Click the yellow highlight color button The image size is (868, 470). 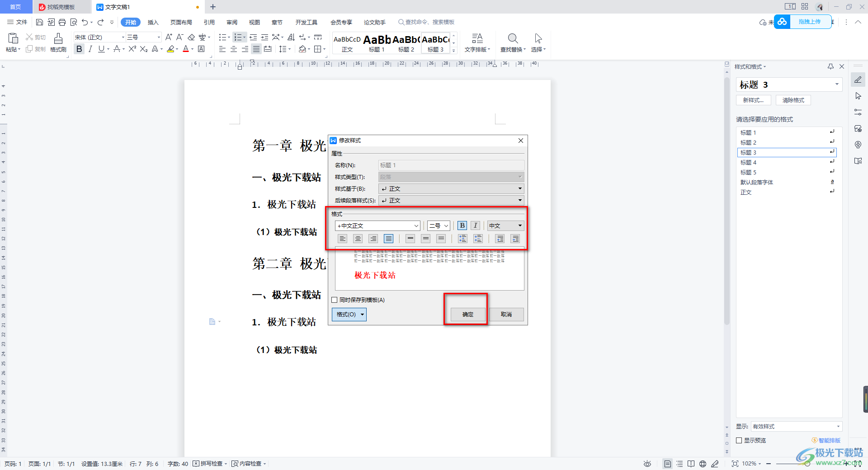tap(170, 49)
